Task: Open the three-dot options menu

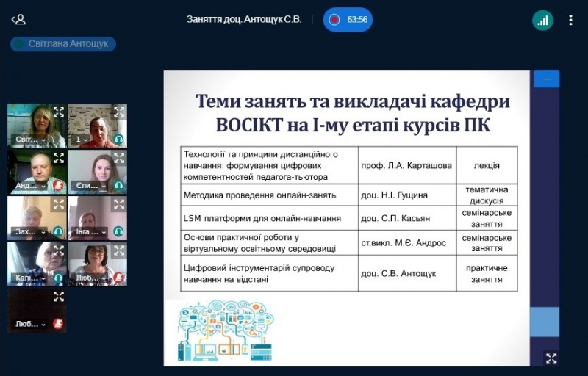Action: pyautogui.click(x=570, y=20)
